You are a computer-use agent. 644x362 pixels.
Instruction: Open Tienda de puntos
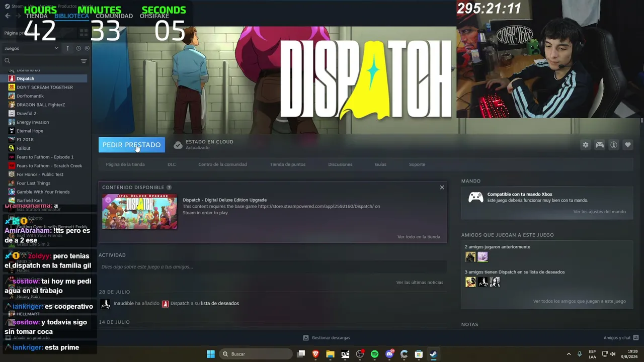click(x=287, y=164)
